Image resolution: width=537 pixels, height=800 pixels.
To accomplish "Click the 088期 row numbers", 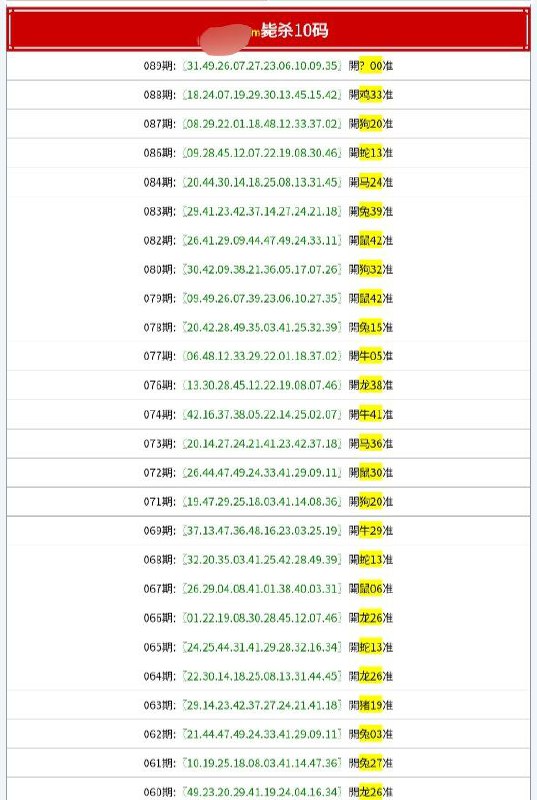I will coord(262,95).
